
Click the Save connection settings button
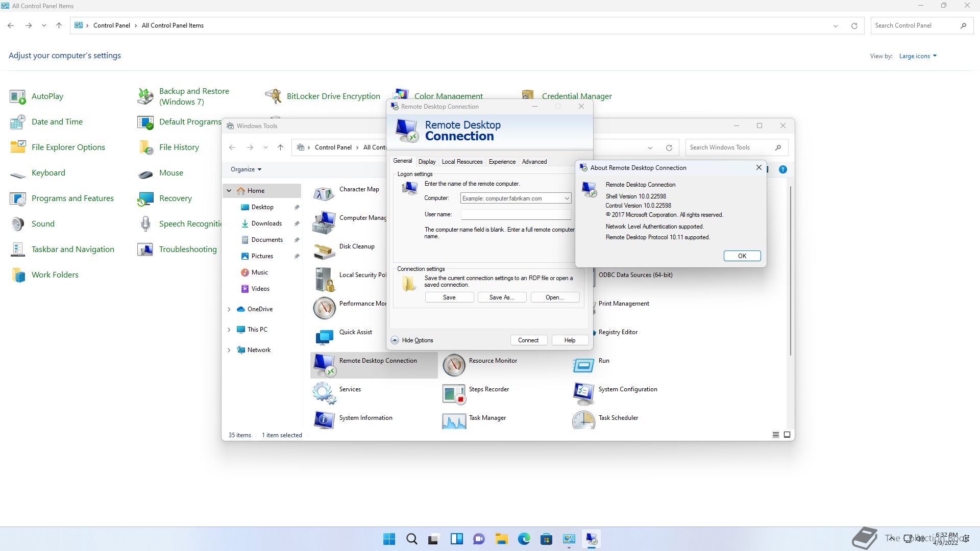(x=449, y=297)
